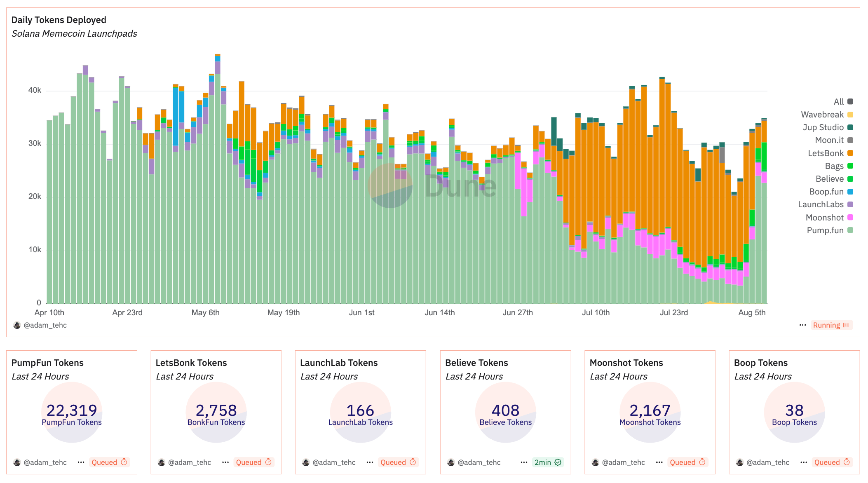Open LaunchLab Tokens card title

point(339,363)
